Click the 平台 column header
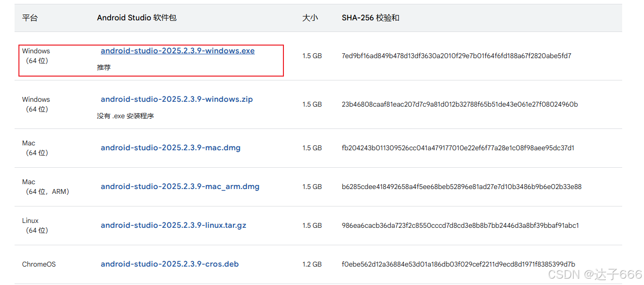This screenshot has height=285, width=644. (30, 18)
